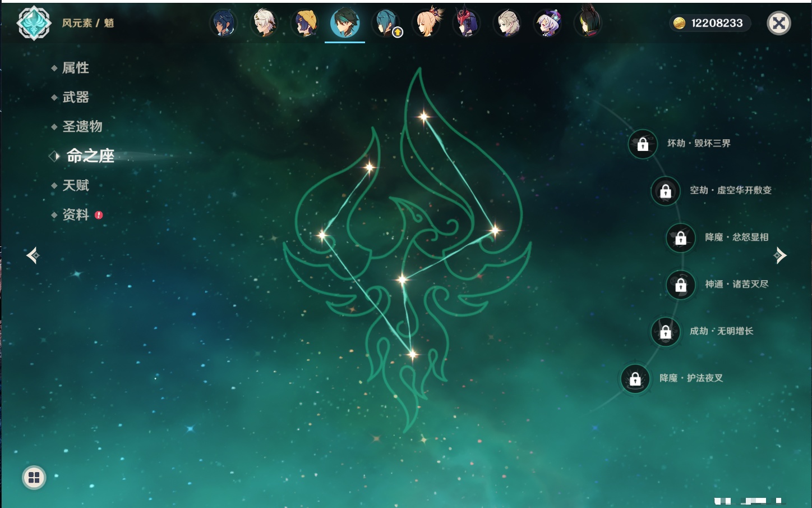Select the blonde ponytail character avatar
This screenshot has height=508, width=812.
pos(427,24)
